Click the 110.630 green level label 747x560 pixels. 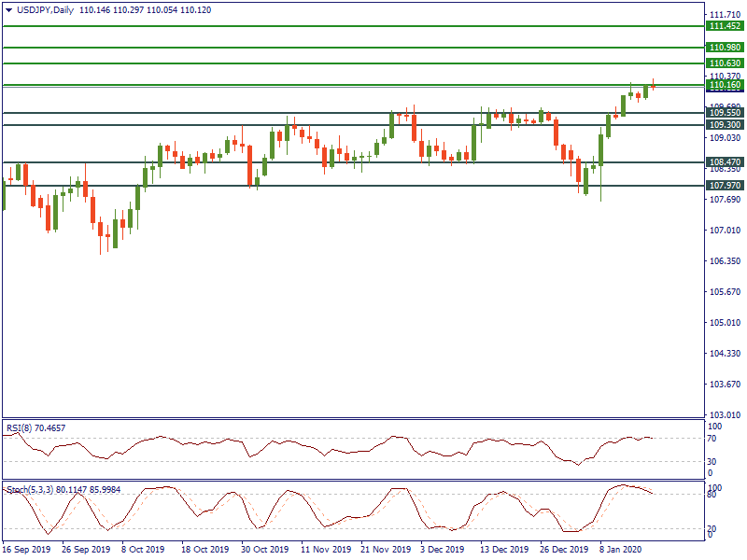[x=725, y=63]
